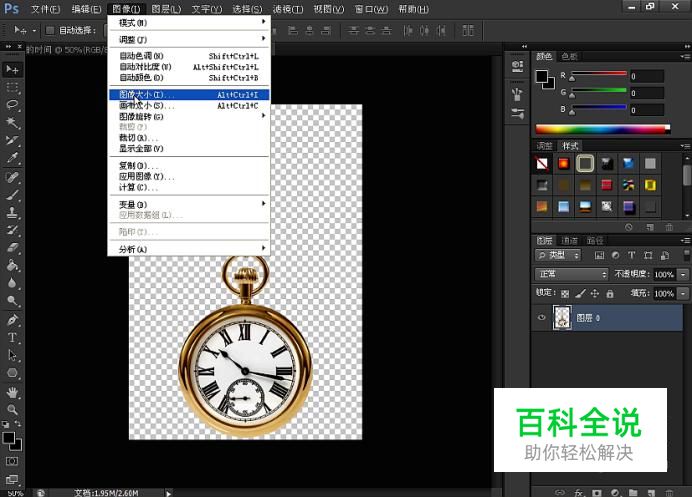
Task: Select the Rectangular Marquee tool
Action: point(12,87)
